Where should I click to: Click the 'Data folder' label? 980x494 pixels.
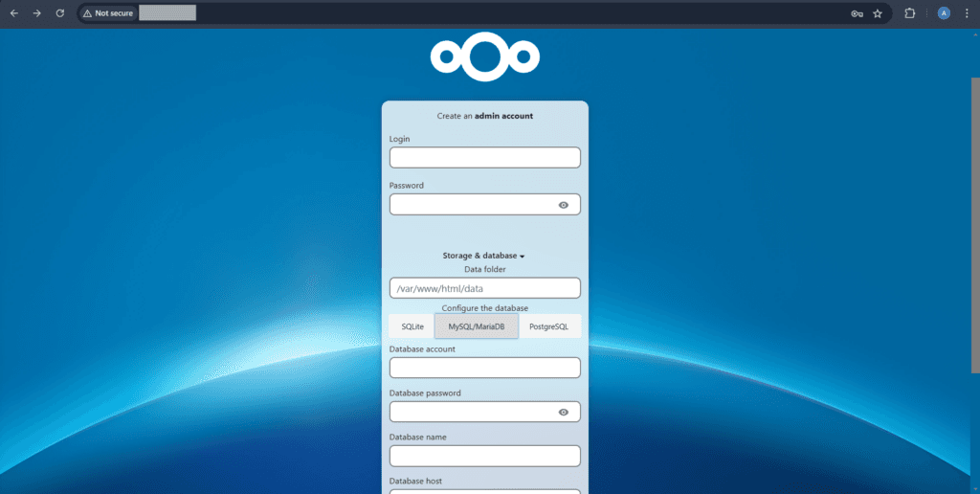[485, 269]
